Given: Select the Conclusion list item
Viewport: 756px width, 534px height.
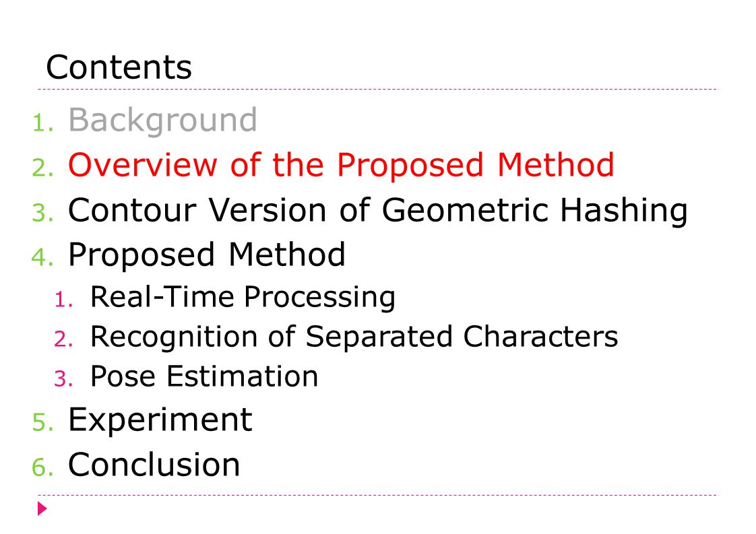Looking at the screenshot, I should point(154,465).
